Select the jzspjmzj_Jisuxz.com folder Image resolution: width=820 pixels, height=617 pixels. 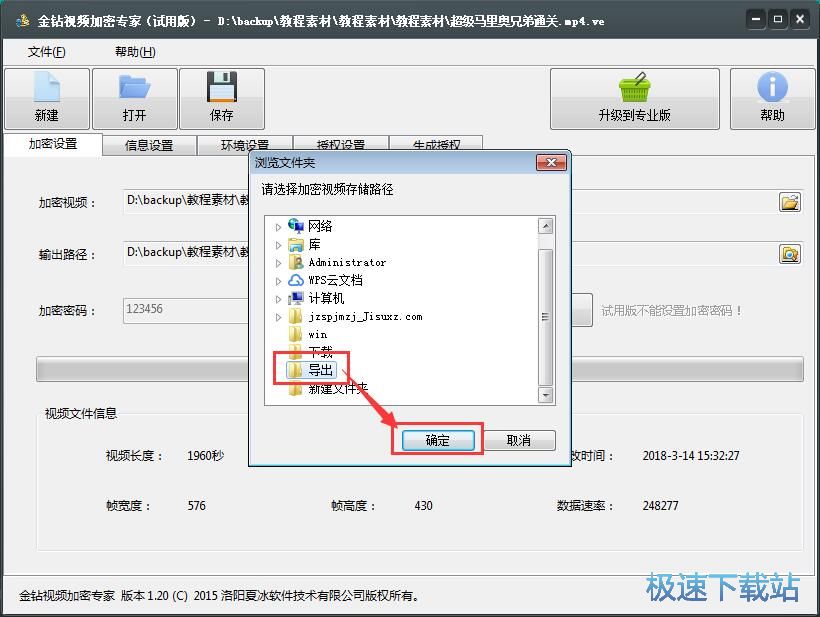coord(355,316)
